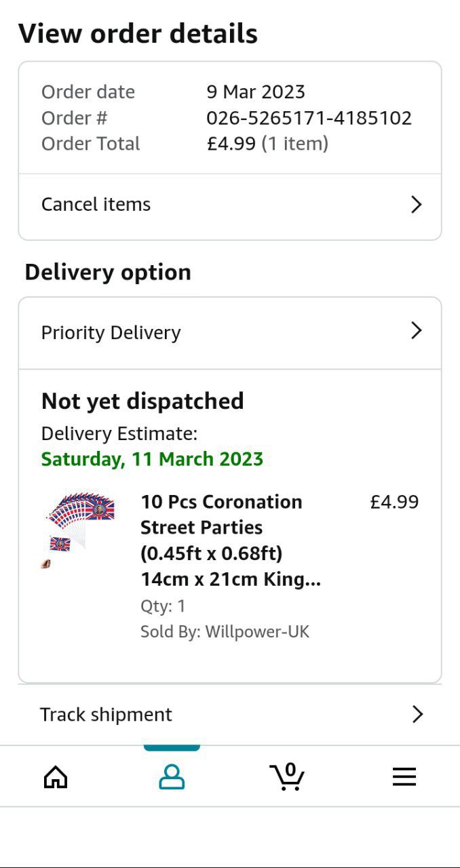Viewport: 460px width, 868px height.
Task: Select the Cancel items option
Action: click(x=96, y=205)
